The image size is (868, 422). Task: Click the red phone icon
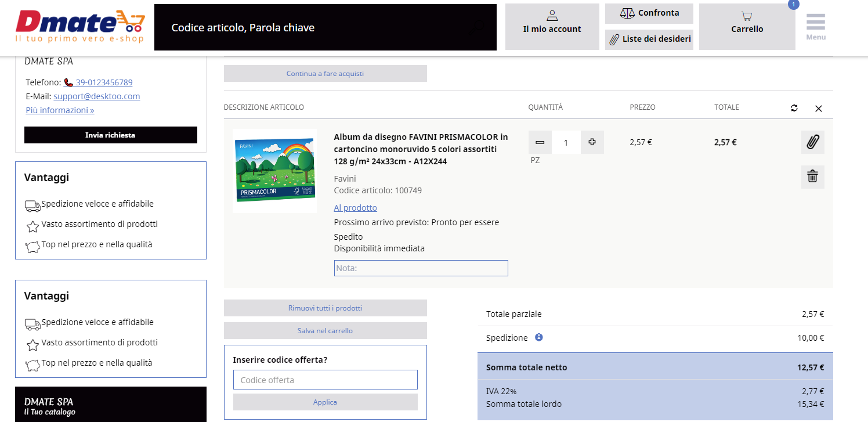click(68, 82)
